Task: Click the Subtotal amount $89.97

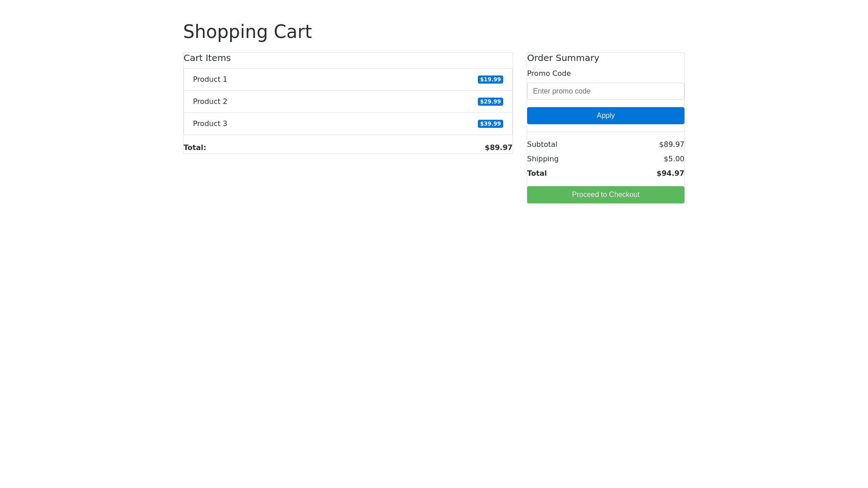Action: click(671, 145)
